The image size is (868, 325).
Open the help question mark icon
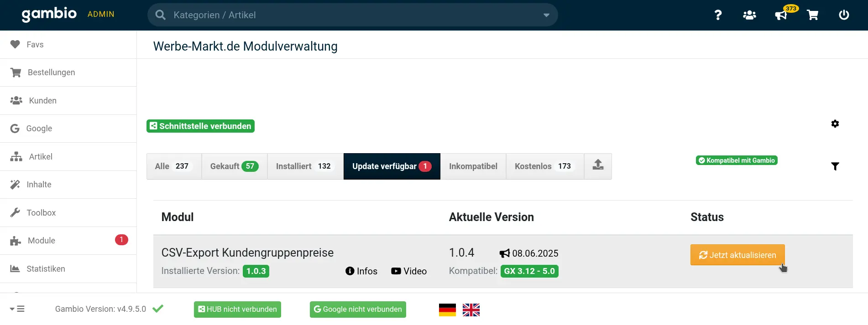[718, 15]
